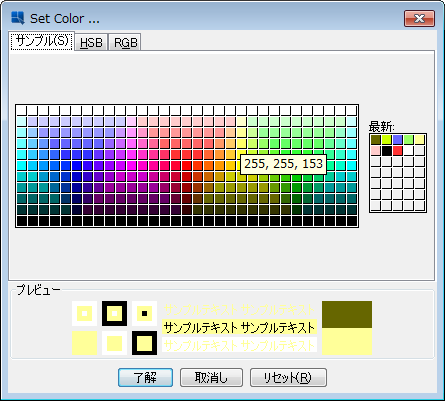Click the 取消し cancel button
Screen dimensions: 445x401
(x=211, y=377)
